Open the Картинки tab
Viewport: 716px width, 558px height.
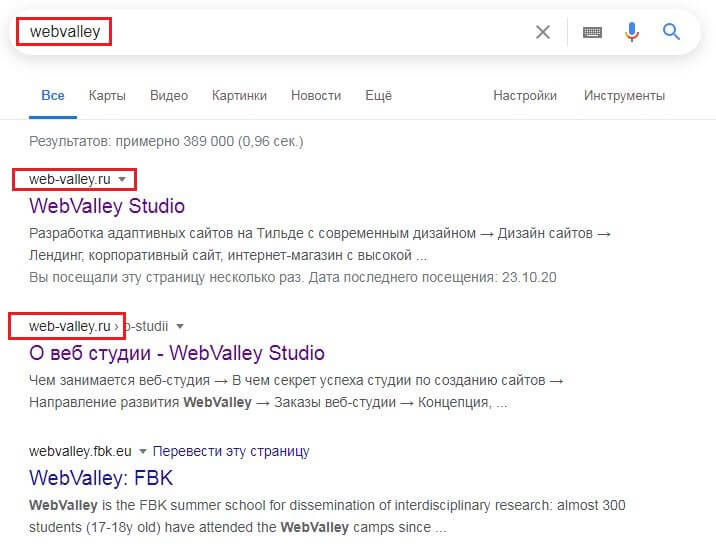[x=239, y=95]
